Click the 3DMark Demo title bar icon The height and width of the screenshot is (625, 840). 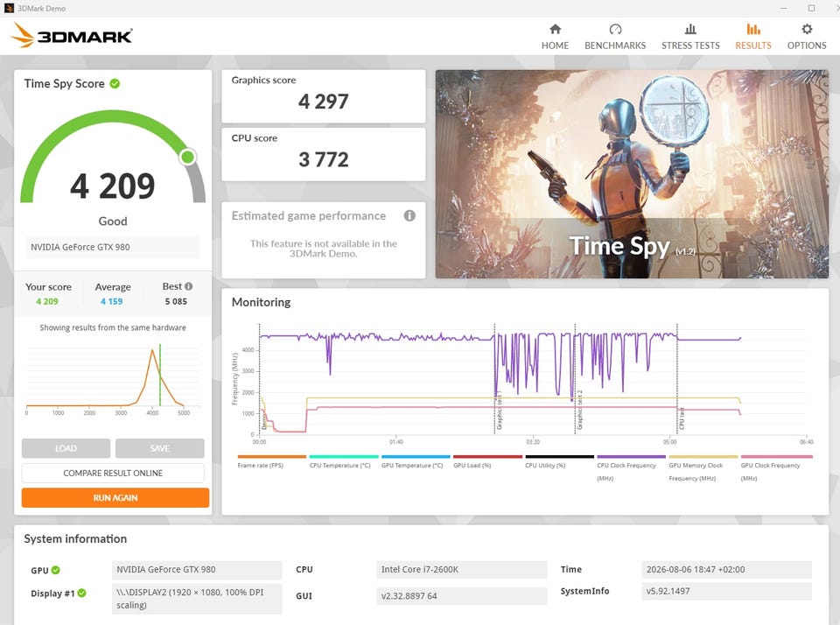coord(9,8)
